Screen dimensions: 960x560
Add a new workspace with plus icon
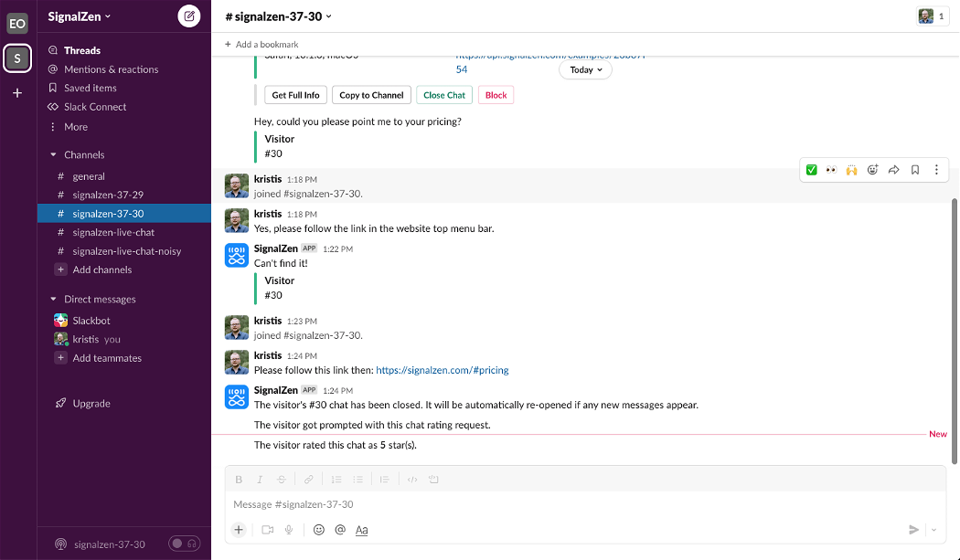click(x=17, y=93)
